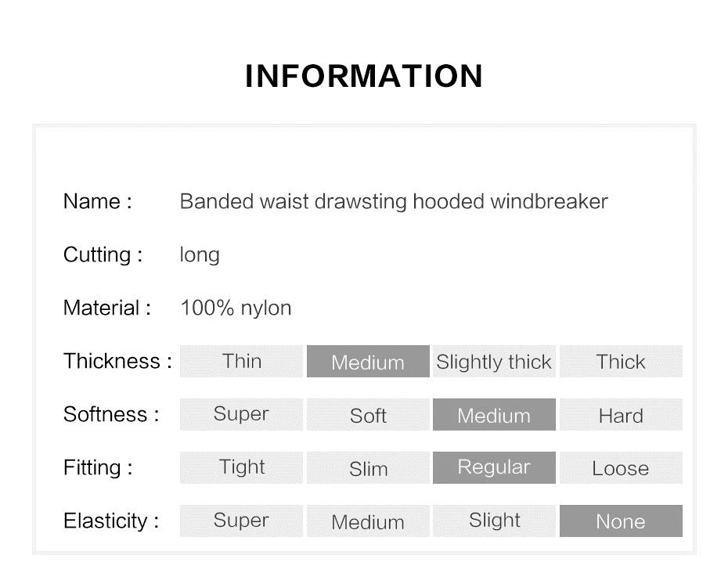
Task: Select Medium in the Softness row
Action: 495,415
